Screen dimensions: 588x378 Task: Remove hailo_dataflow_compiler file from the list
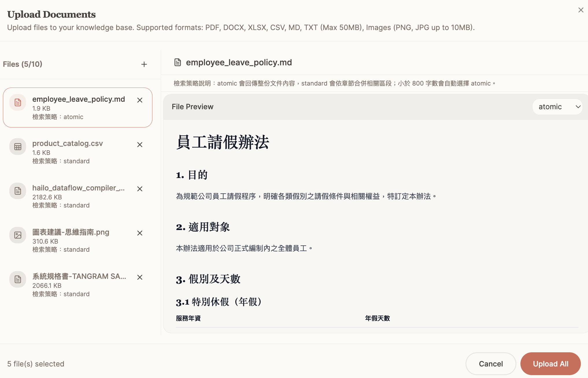coord(140,189)
